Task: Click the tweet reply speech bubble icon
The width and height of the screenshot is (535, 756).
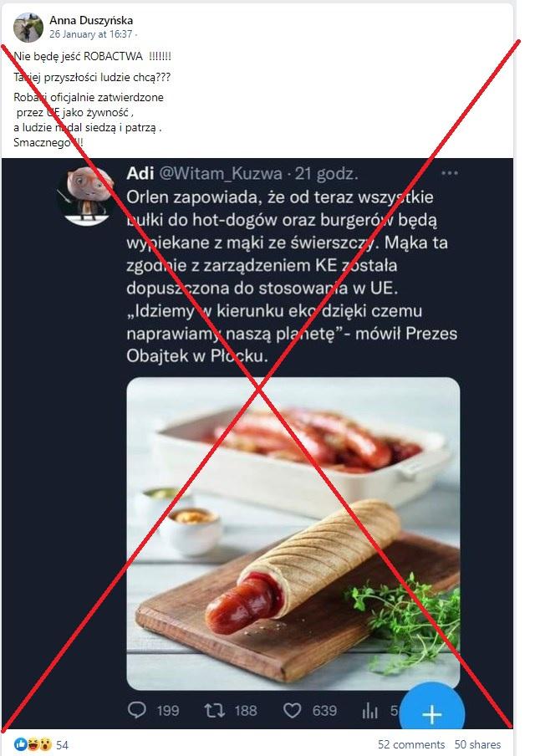Action: coord(137,710)
